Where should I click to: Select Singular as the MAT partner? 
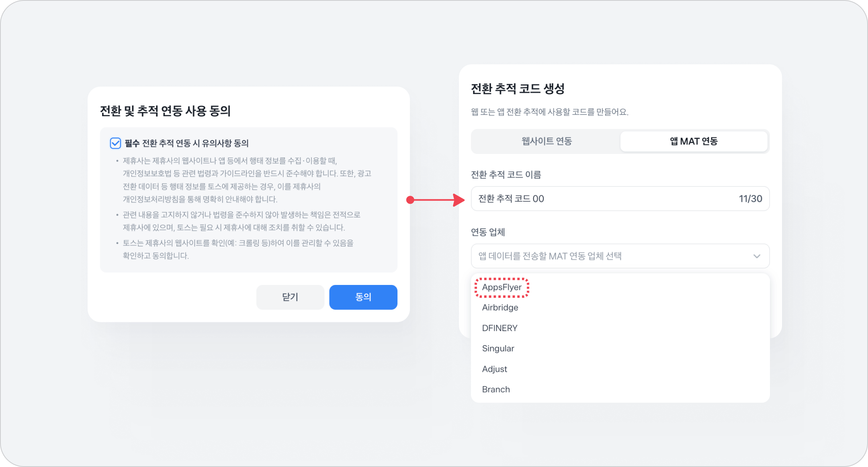pos(498,348)
